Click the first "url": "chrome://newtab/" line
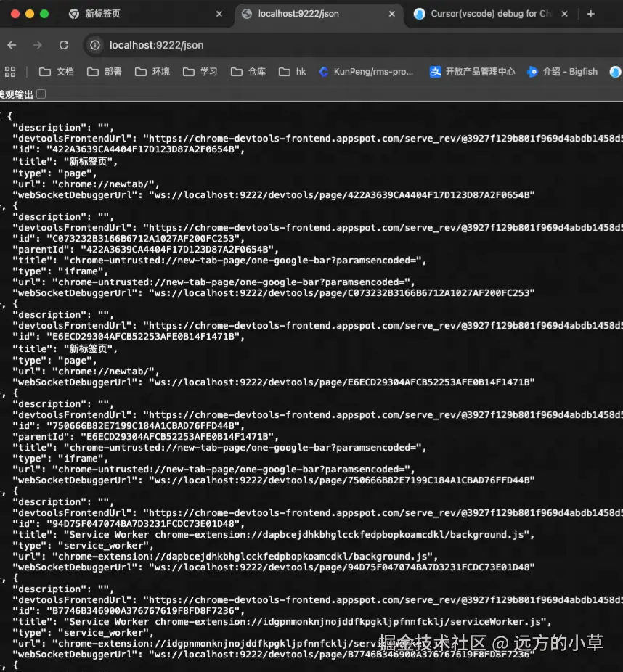This screenshot has width=623, height=672. (86, 184)
